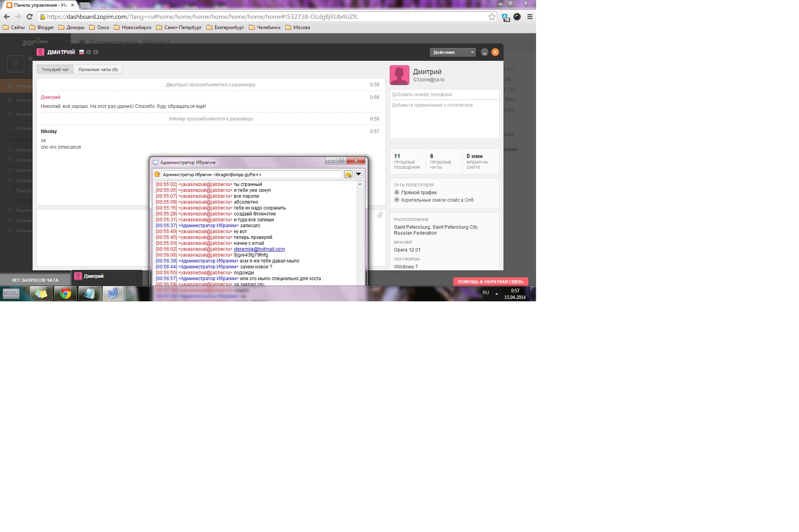The height and width of the screenshot is (532, 799).
Task: Expand the Действия dropdown
Action: (452, 52)
